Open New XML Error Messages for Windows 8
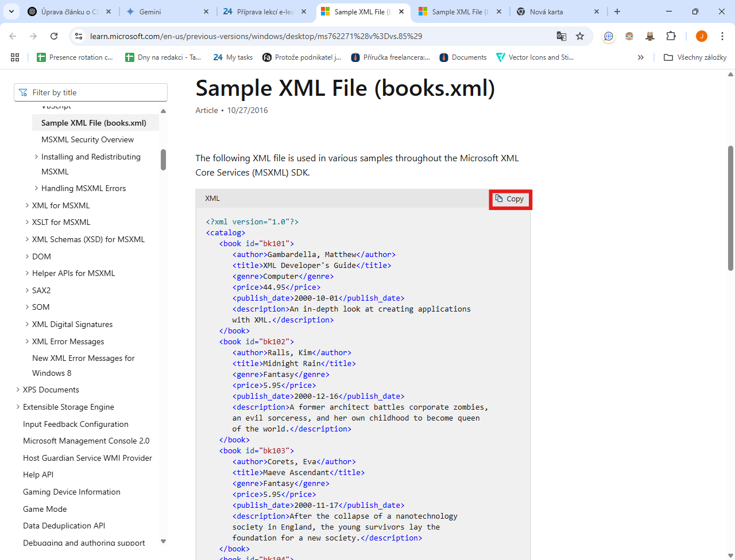This screenshot has width=735, height=560. tap(83, 365)
